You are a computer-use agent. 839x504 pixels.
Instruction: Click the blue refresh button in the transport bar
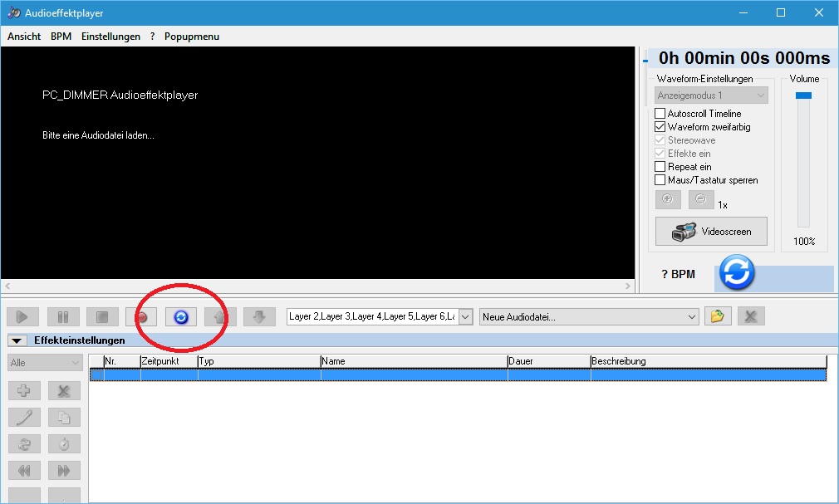(x=181, y=316)
